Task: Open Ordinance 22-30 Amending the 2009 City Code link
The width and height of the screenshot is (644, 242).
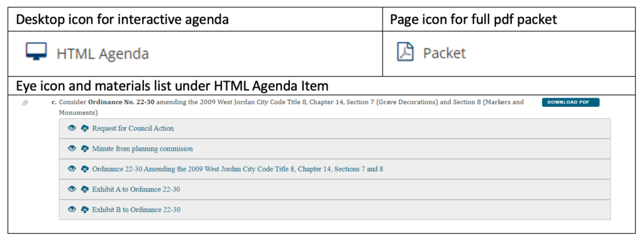Action: tap(238, 169)
